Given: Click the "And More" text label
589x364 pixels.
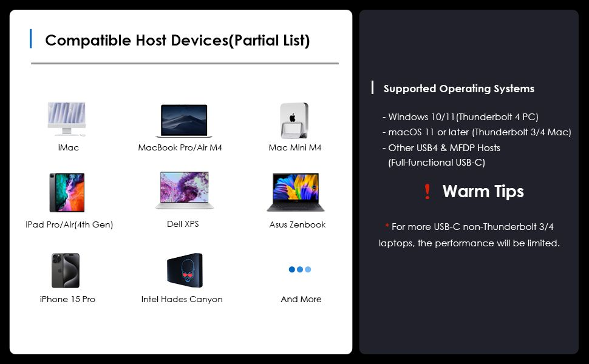Looking at the screenshot, I should 301,299.
